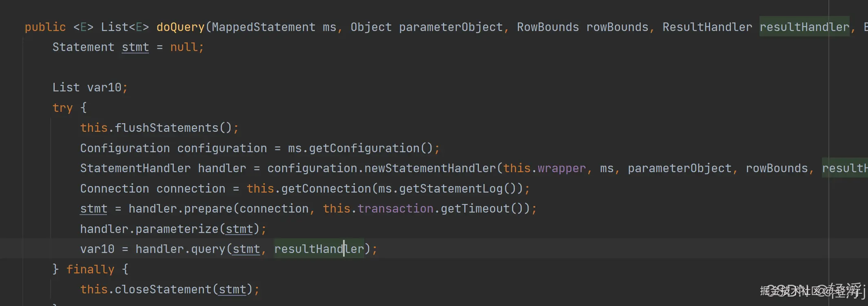
Task: Click 'getConnection' method call
Action: coord(326,188)
